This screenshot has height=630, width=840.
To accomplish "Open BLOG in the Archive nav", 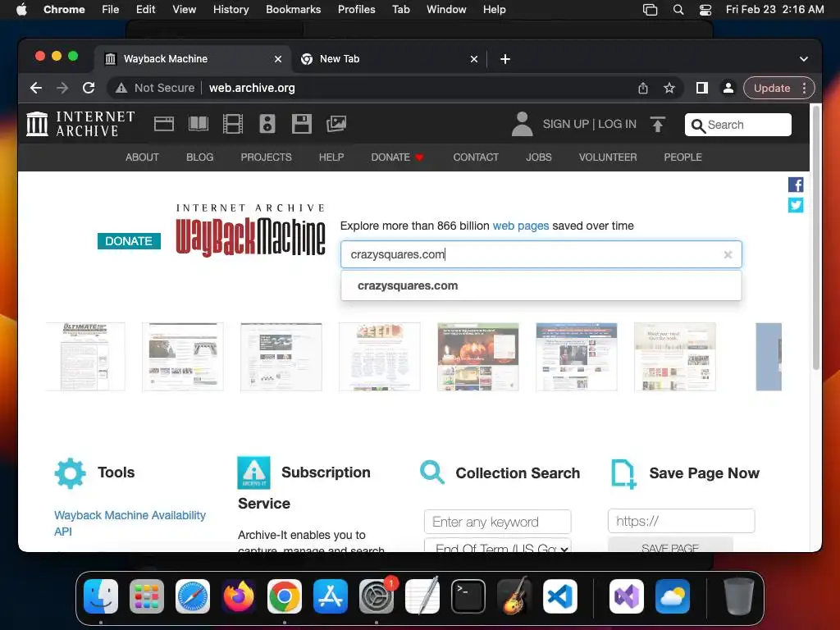I will tap(200, 157).
